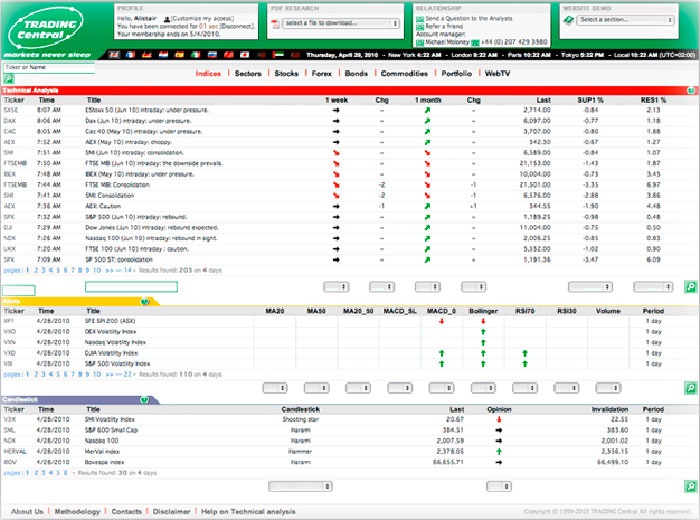Open the Website Demo 'Select a section' dropdown
700x520 pixels.
click(x=618, y=19)
